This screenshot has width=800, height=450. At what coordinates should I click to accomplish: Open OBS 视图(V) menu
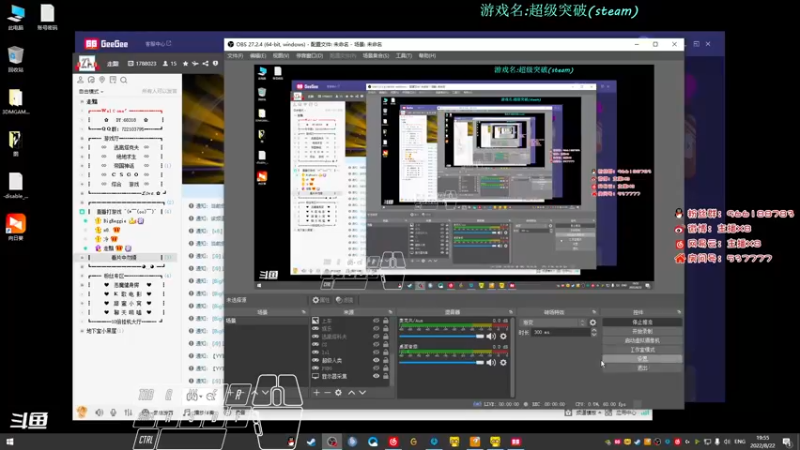pos(281,56)
